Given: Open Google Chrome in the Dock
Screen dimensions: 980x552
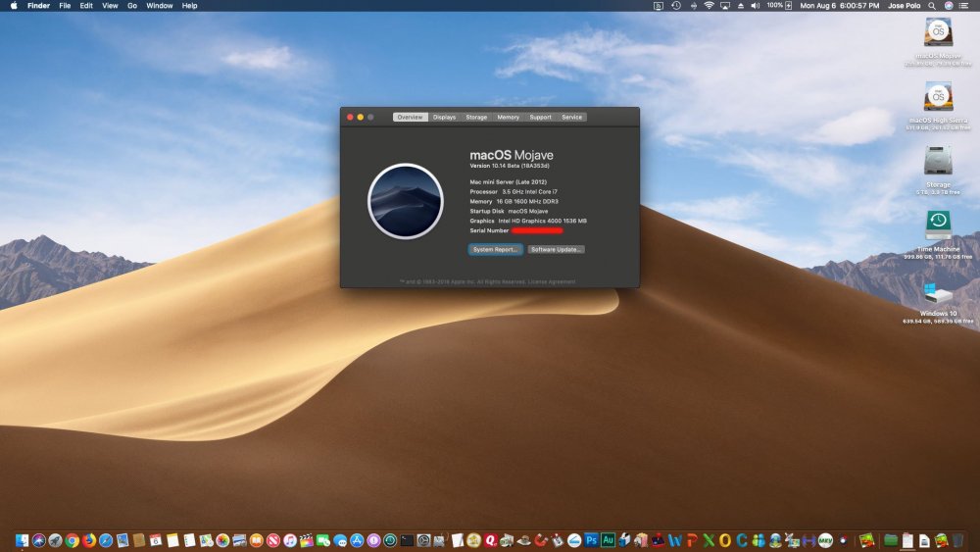Looking at the screenshot, I should tap(72, 540).
